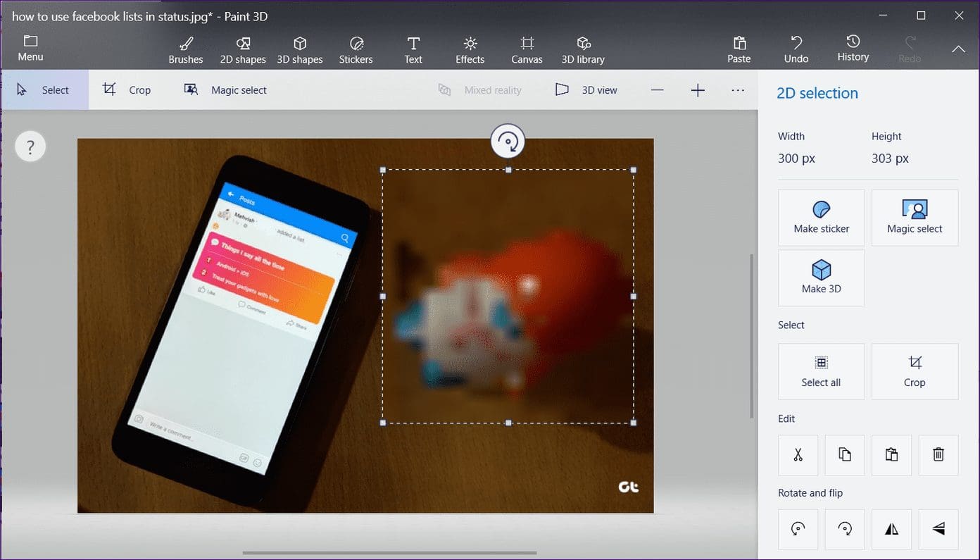Choose Crop in the secondary toolbar
The height and width of the screenshot is (560, 980).
[x=127, y=90]
